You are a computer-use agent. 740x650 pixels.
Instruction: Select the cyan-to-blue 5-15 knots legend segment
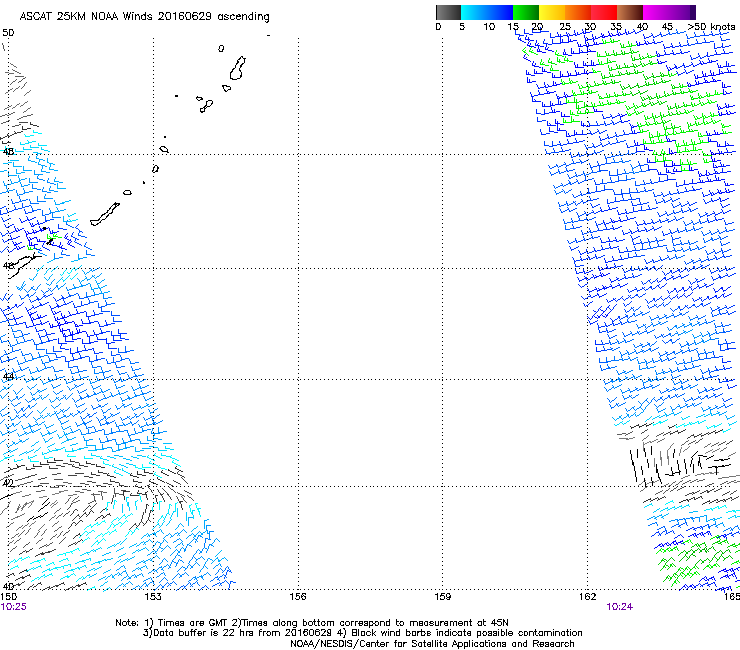tap(487, 12)
